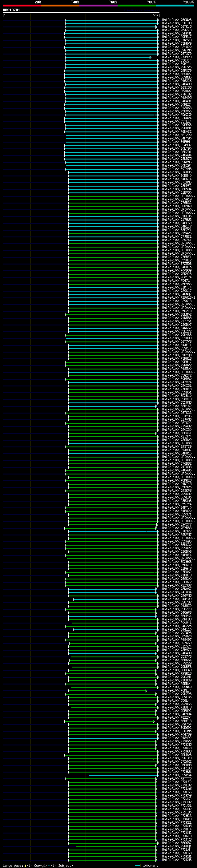This screenshot has height=868, width=197.
Task: Select hit label UniRef100_P48500
Action: coord(177,369)
